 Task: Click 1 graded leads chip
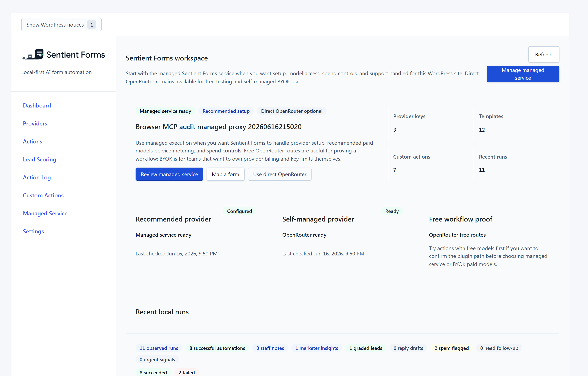365,348
